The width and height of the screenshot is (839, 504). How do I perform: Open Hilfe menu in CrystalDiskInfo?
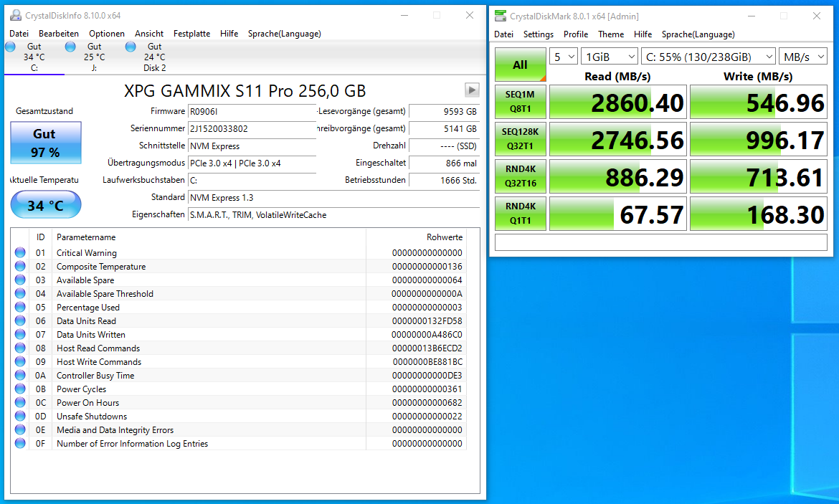[x=229, y=34]
